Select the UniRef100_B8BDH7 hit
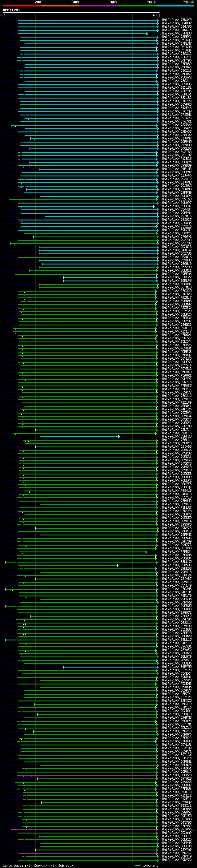This screenshot has height=868, width=197. [x=177, y=785]
